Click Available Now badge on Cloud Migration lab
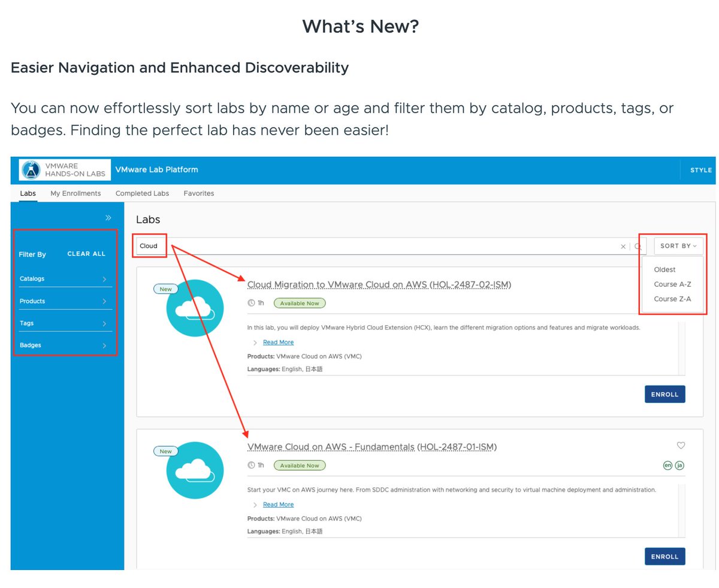 pyautogui.click(x=300, y=303)
